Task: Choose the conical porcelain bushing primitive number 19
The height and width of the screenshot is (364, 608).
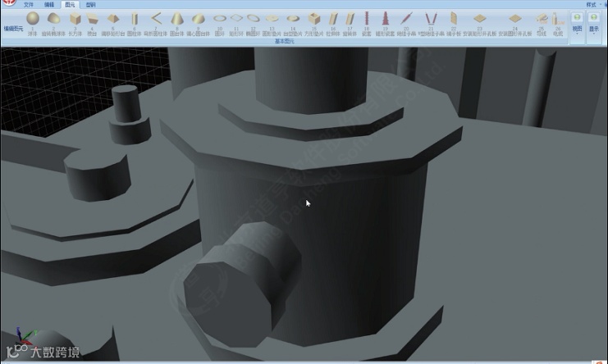Action: [x=385, y=23]
